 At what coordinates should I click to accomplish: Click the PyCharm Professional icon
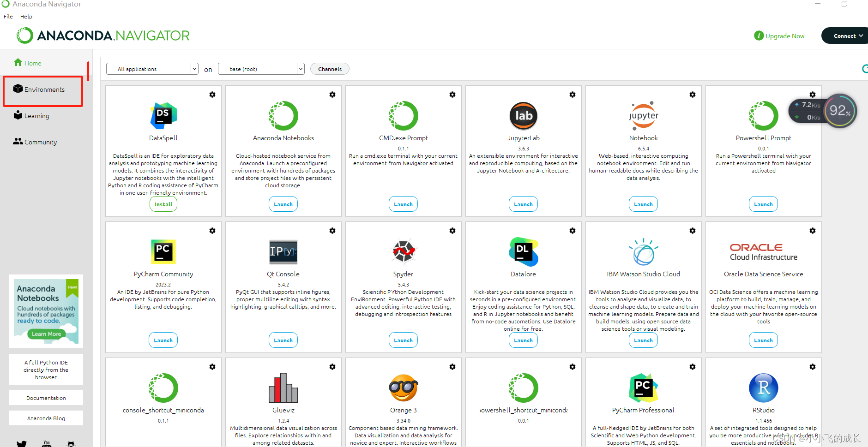click(643, 387)
